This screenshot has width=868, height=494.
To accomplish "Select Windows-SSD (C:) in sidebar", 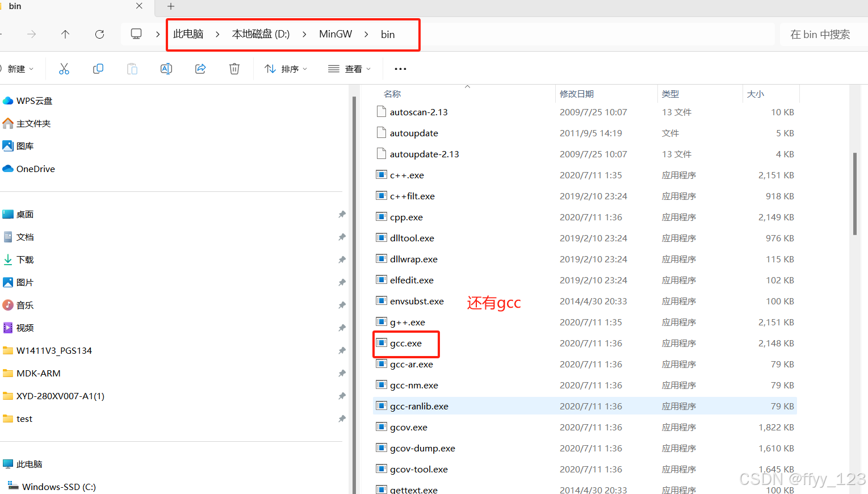I will coord(52,487).
